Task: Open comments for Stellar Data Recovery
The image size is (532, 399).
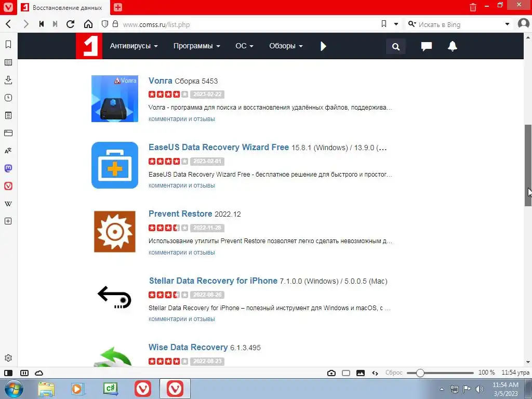Action: click(181, 319)
